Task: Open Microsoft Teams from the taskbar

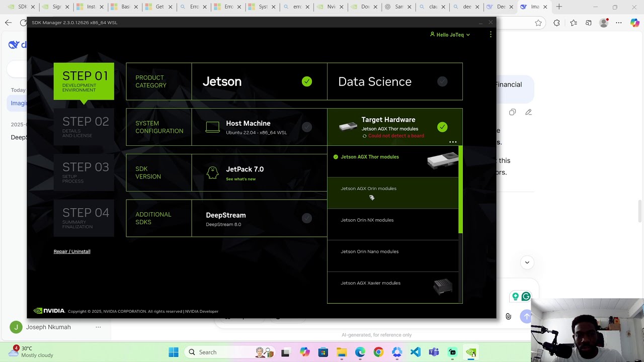Action: (434, 352)
